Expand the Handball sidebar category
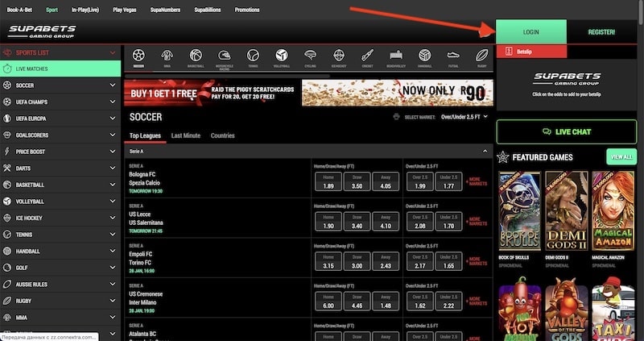Screen dimensions: 644x341 point(113,251)
